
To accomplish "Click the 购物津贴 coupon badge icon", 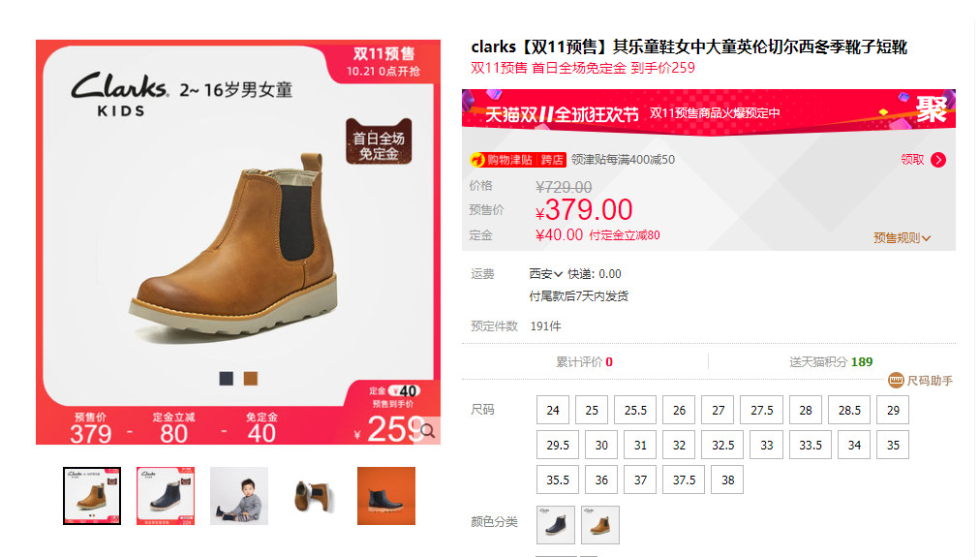I will pos(518,160).
